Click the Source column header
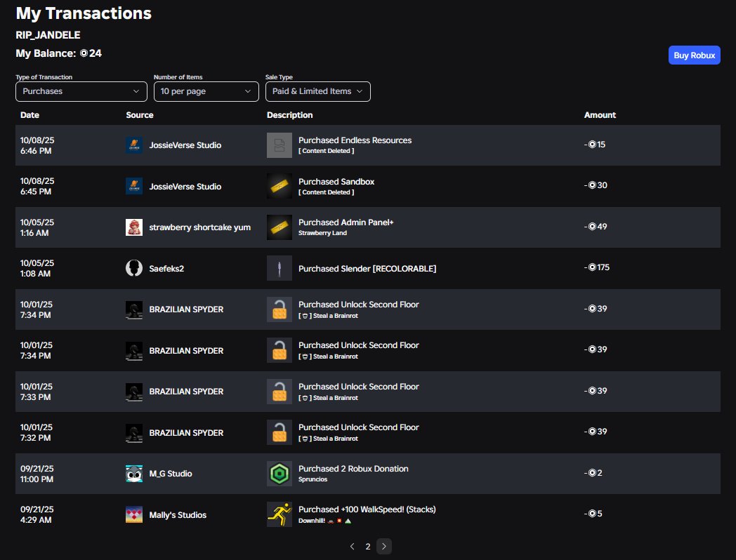736x560 pixels. pyautogui.click(x=140, y=115)
